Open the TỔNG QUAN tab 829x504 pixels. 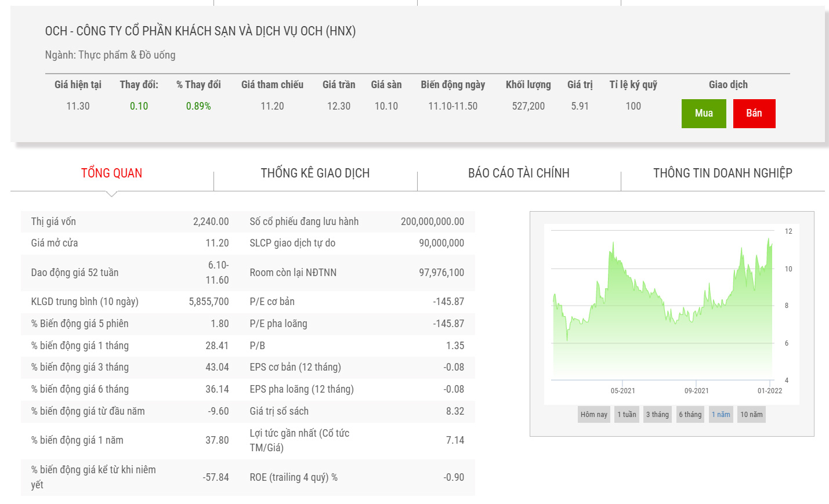[x=111, y=173]
